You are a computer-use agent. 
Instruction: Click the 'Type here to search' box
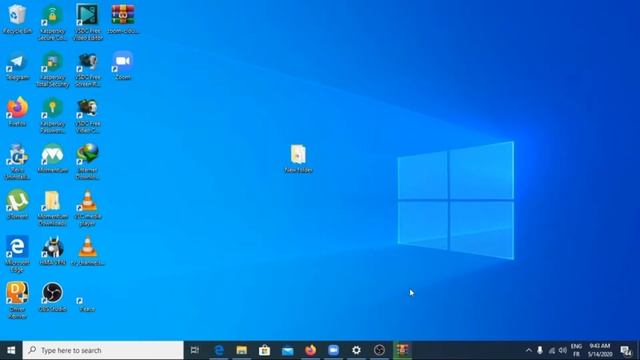click(103, 350)
